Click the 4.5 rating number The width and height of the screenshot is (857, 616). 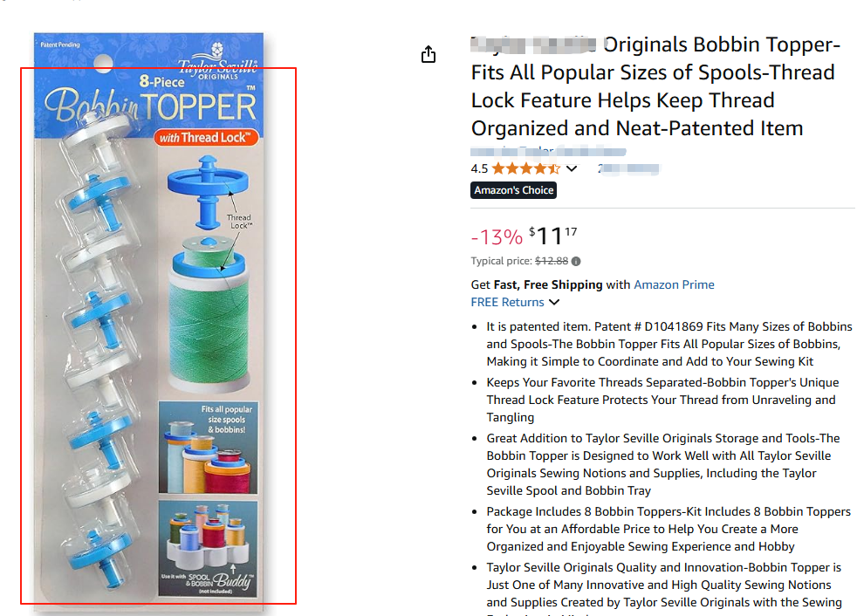(x=479, y=169)
